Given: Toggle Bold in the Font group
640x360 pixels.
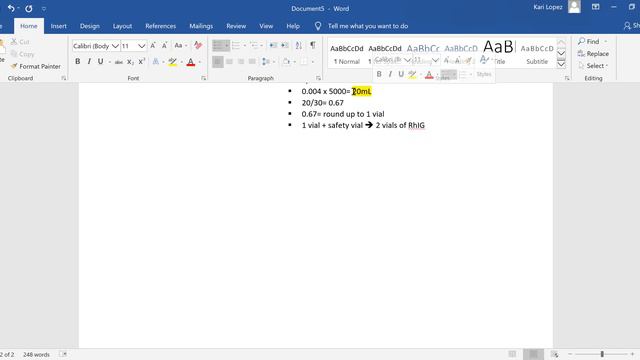Looking at the screenshot, I should (x=78, y=62).
